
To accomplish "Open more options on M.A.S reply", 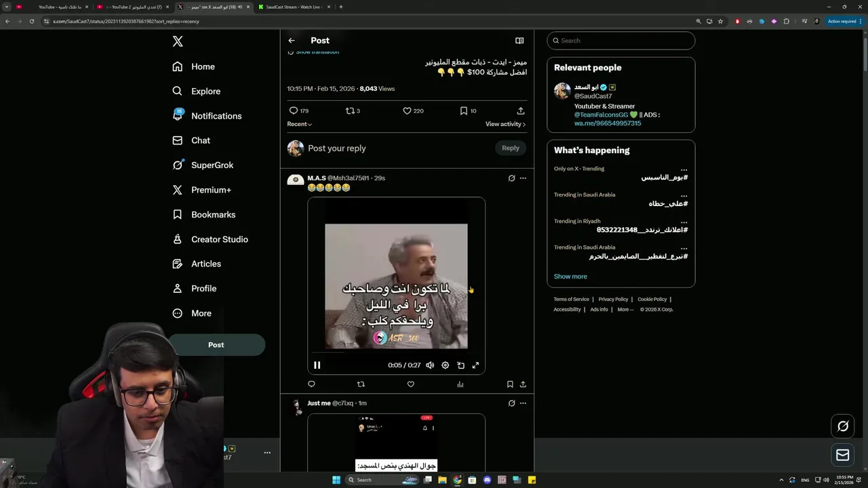I will pos(523,178).
